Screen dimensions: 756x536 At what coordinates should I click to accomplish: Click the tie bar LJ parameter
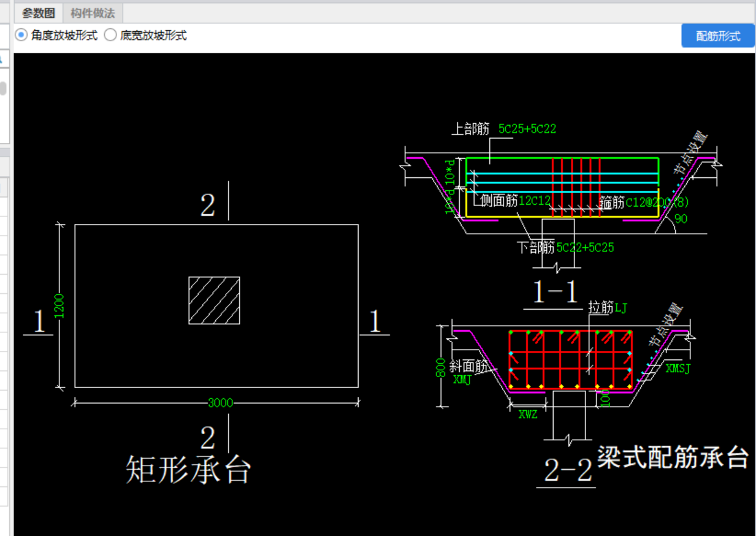pyautogui.click(x=621, y=307)
